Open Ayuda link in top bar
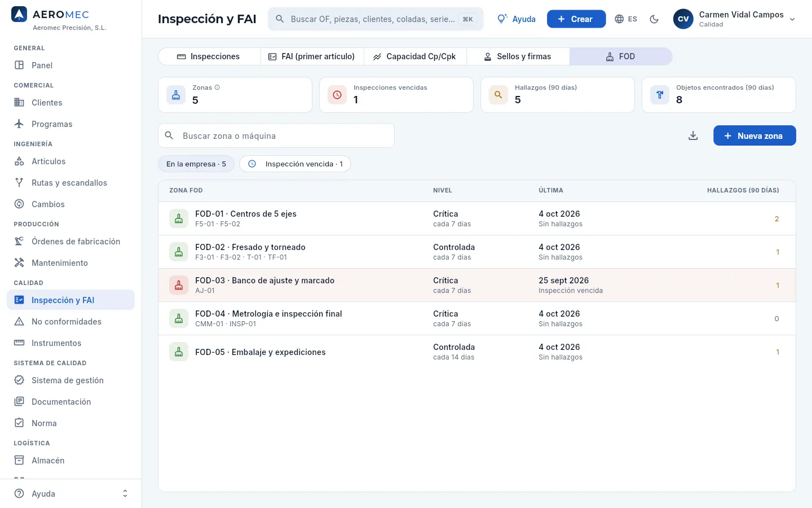The width and height of the screenshot is (812, 508). click(517, 19)
